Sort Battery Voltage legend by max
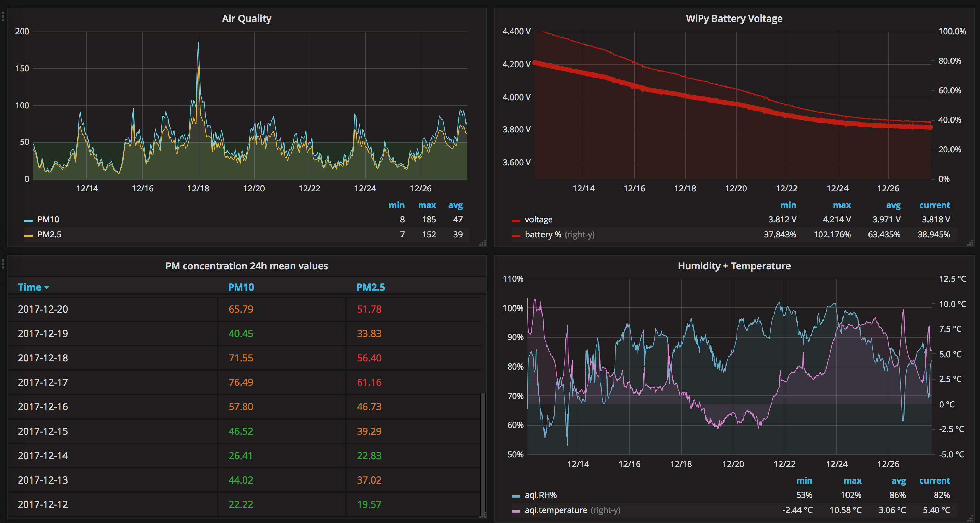 click(x=842, y=205)
